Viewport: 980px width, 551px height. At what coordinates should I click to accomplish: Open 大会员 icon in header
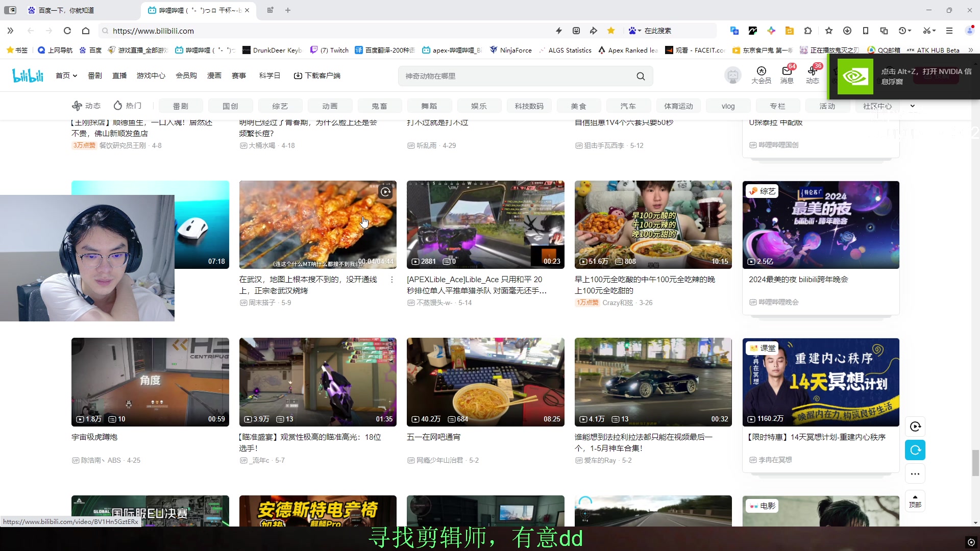click(761, 75)
